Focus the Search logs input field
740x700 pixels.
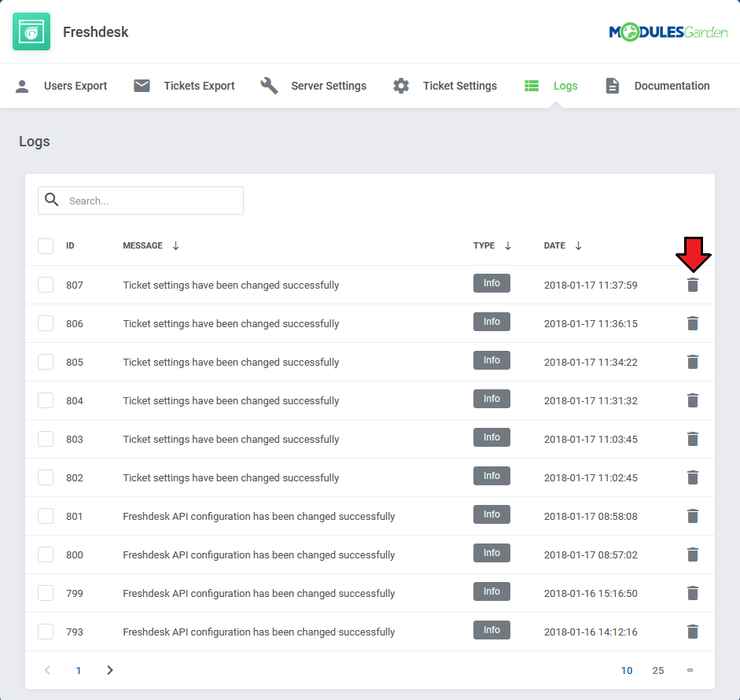pyautogui.click(x=141, y=201)
